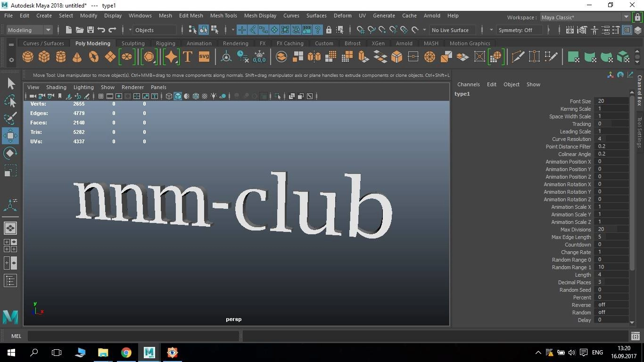Image resolution: width=644 pixels, height=362 pixels.
Task: Toggle film gate display in viewport
Action: pyautogui.click(x=110, y=96)
